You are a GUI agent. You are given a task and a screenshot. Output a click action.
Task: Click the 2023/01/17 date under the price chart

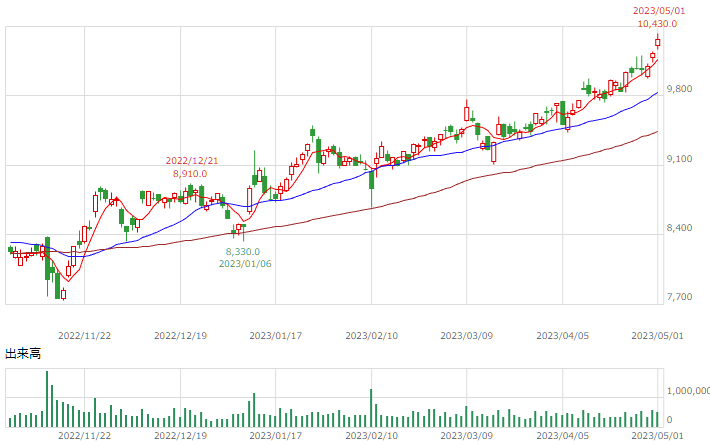(275, 336)
